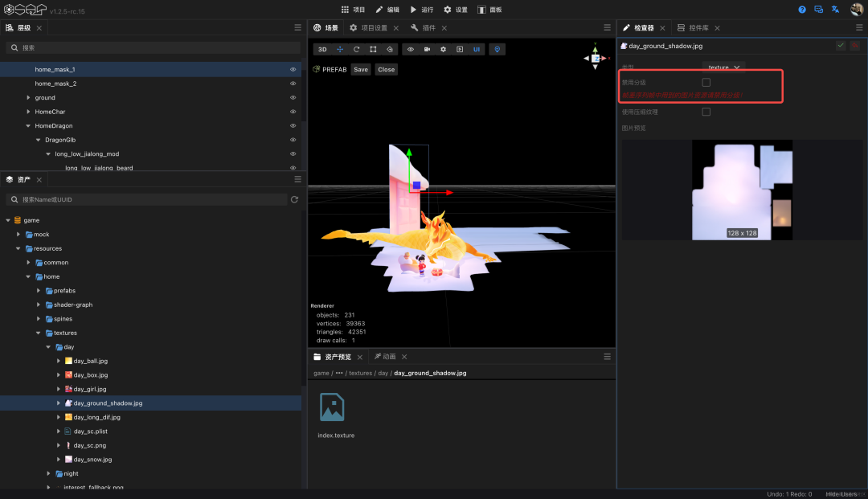The height and width of the screenshot is (499, 868).
Task: Open the feedback chat icon
Action: [x=818, y=10]
